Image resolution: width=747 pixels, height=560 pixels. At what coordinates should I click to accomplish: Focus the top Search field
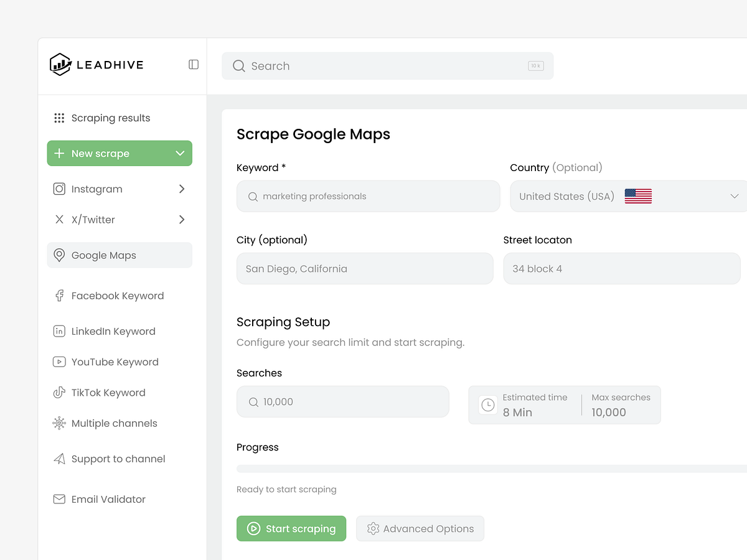pyautogui.click(x=387, y=66)
